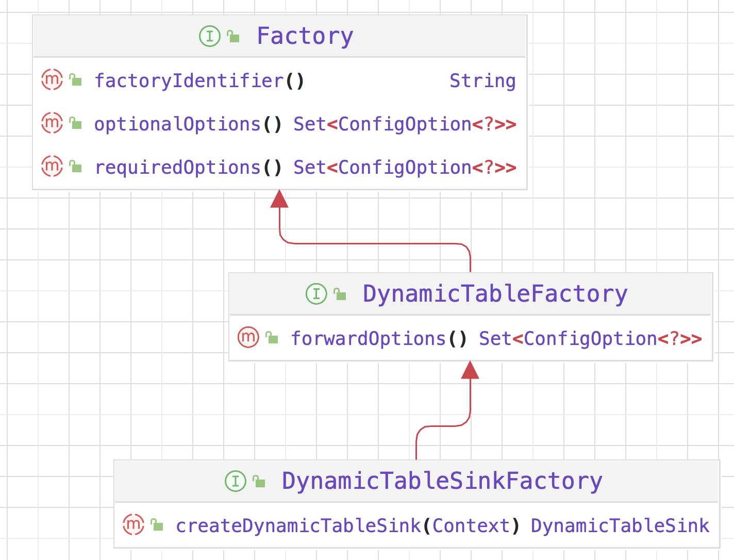Viewport: 734px width, 560px height.
Task: Click the method icon for optionalOptions()
Action: pos(52,123)
